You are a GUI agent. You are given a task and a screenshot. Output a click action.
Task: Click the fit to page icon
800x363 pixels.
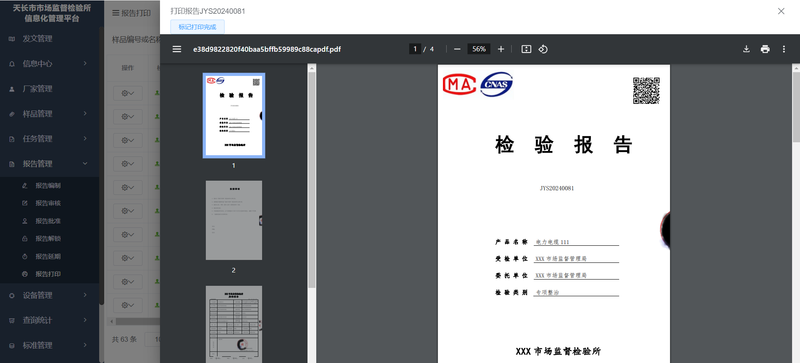tap(527, 49)
